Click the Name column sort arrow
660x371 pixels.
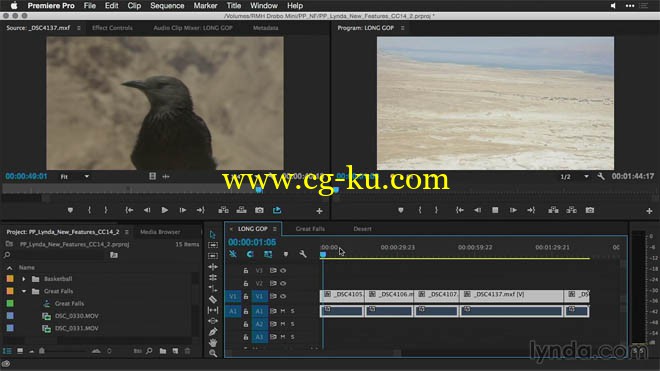[x=10, y=268]
